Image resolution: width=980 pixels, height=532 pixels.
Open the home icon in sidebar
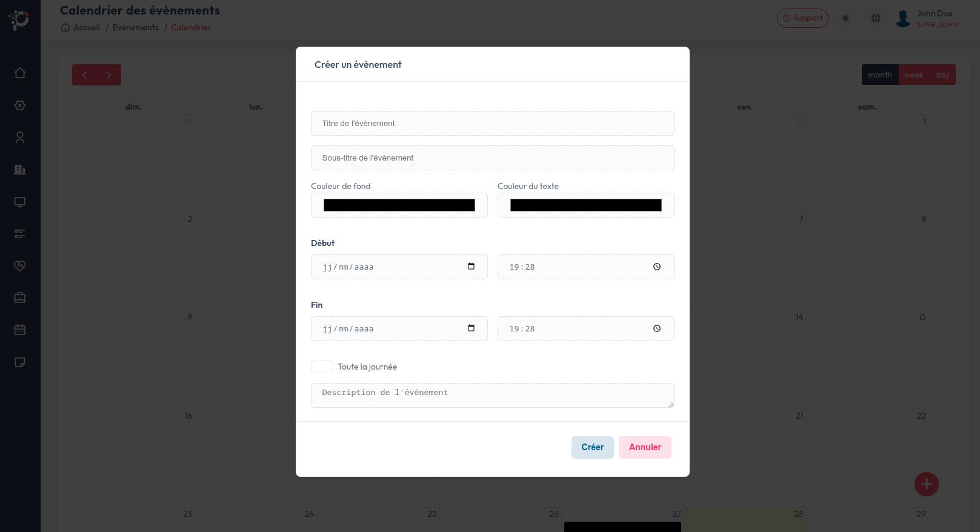[x=20, y=73]
